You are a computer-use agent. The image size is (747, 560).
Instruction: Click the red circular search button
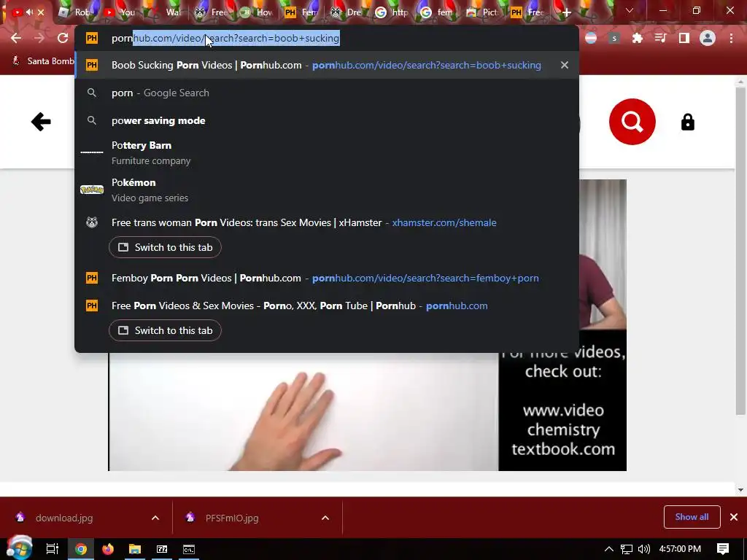pos(632,122)
